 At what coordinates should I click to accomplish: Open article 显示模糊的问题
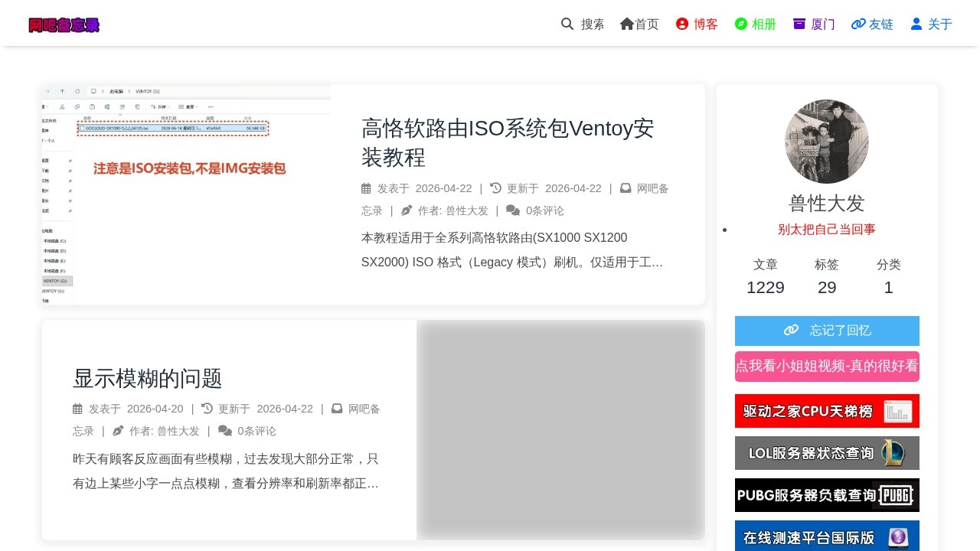point(147,379)
